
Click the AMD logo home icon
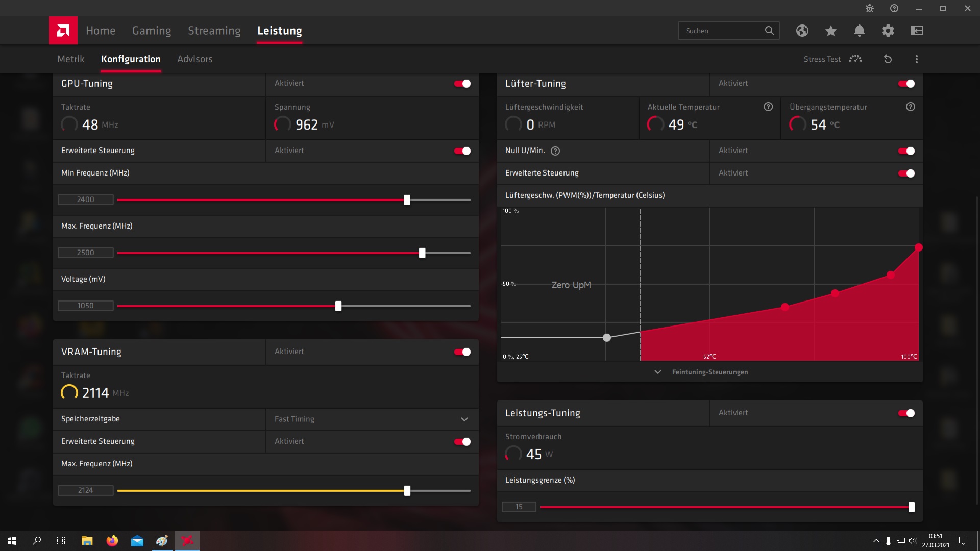(63, 31)
